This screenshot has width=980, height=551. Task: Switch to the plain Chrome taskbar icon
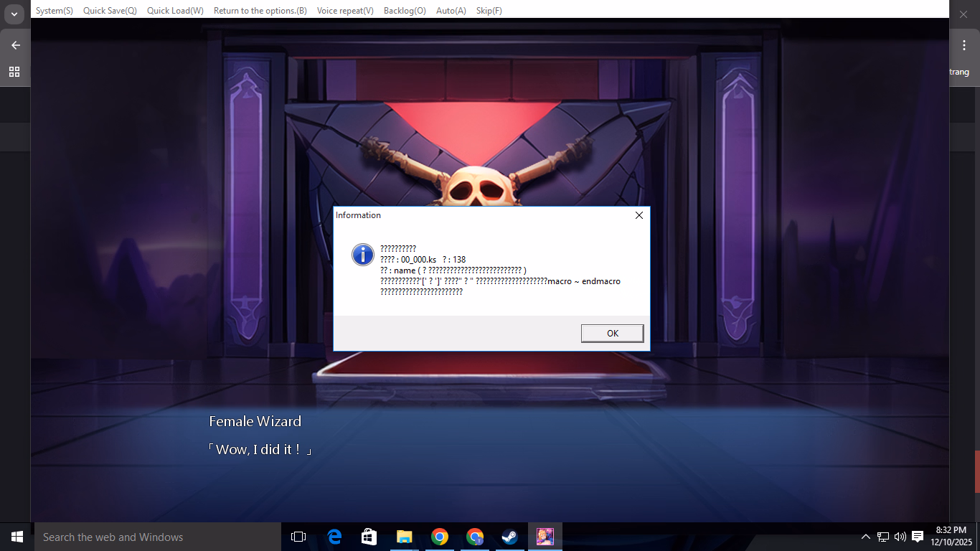440,537
